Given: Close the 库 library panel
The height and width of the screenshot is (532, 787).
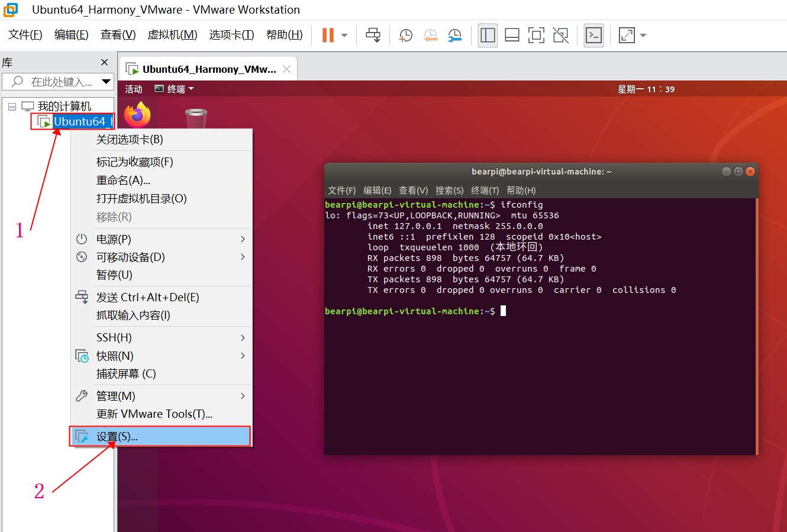Looking at the screenshot, I should (x=105, y=62).
